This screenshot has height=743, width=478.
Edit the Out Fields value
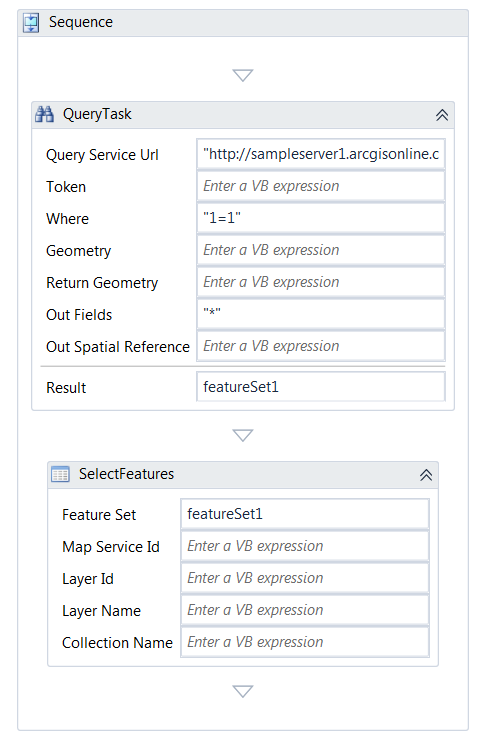click(x=321, y=314)
